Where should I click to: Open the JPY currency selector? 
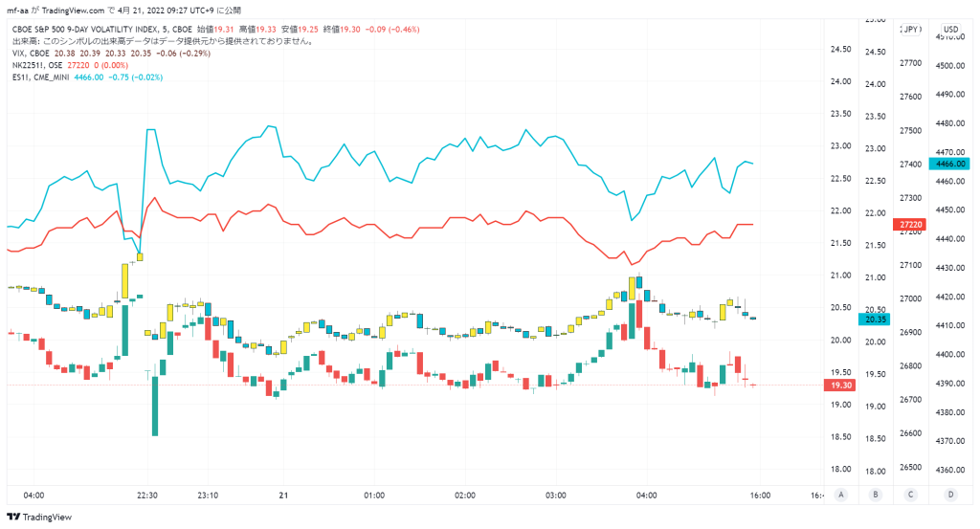pos(911,30)
